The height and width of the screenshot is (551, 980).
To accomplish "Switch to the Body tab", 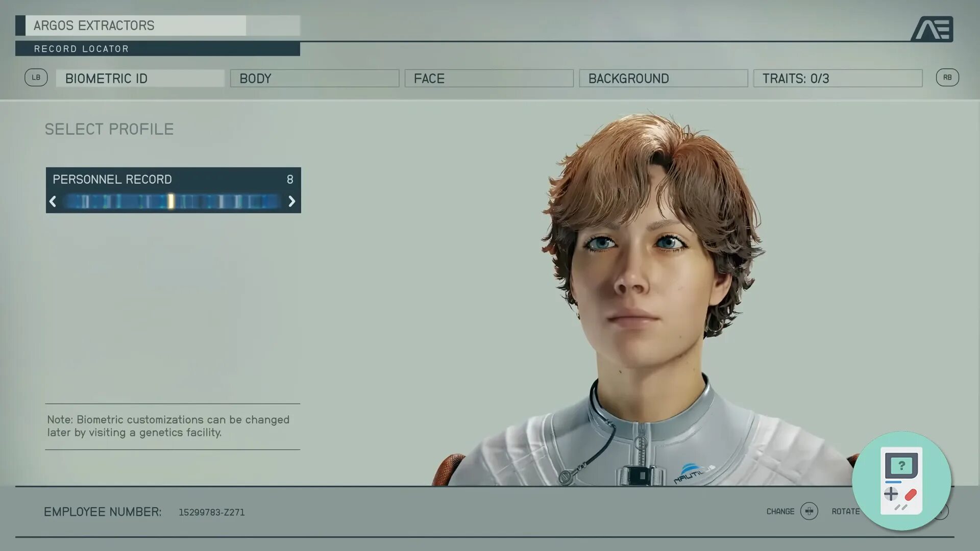I will [314, 79].
